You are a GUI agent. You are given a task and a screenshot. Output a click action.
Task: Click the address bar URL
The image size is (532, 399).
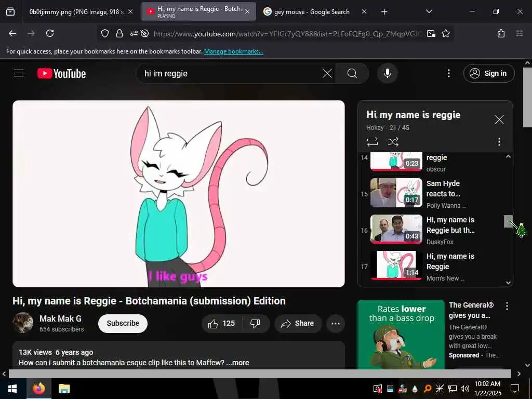[288, 34]
